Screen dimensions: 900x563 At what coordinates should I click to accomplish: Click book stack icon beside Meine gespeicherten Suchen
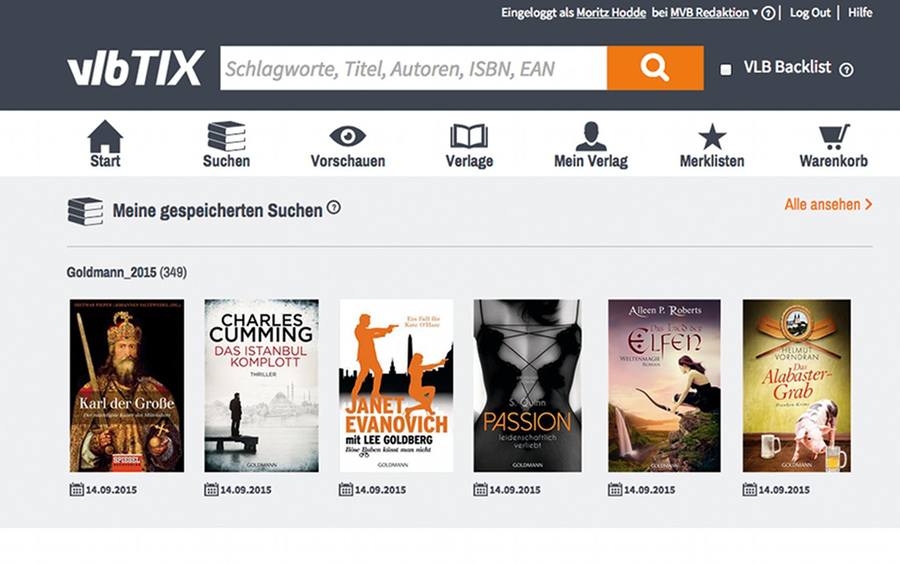[x=86, y=211]
